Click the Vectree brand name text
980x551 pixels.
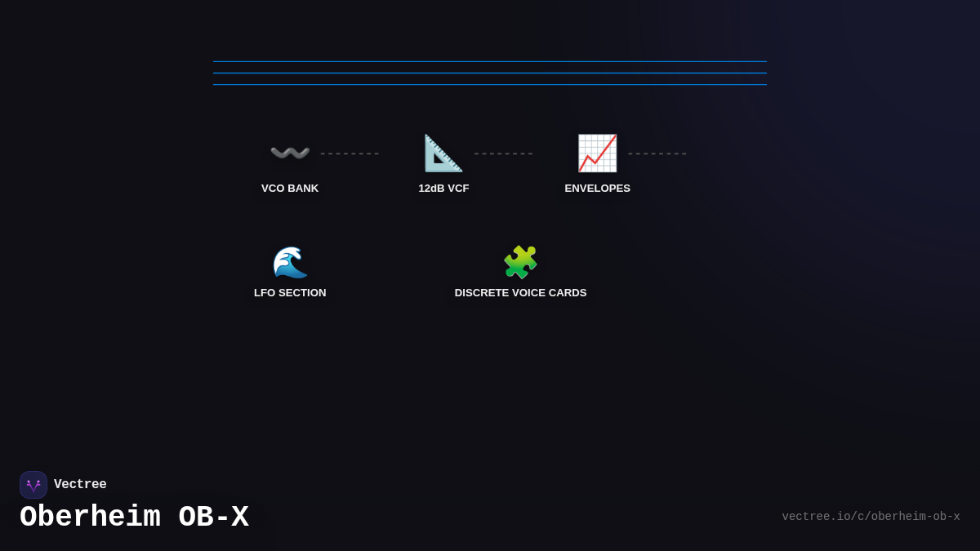(x=80, y=485)
